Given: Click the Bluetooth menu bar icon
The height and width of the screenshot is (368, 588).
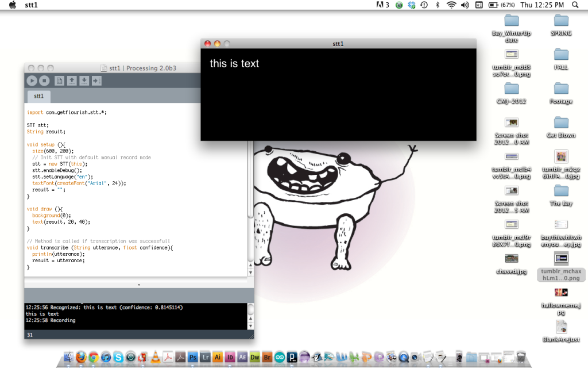Looking at the screenshot, I should (x=437, y=5).
